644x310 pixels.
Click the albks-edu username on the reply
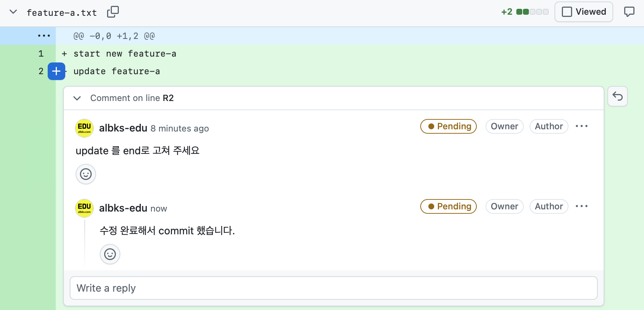(x=123, y=208)
